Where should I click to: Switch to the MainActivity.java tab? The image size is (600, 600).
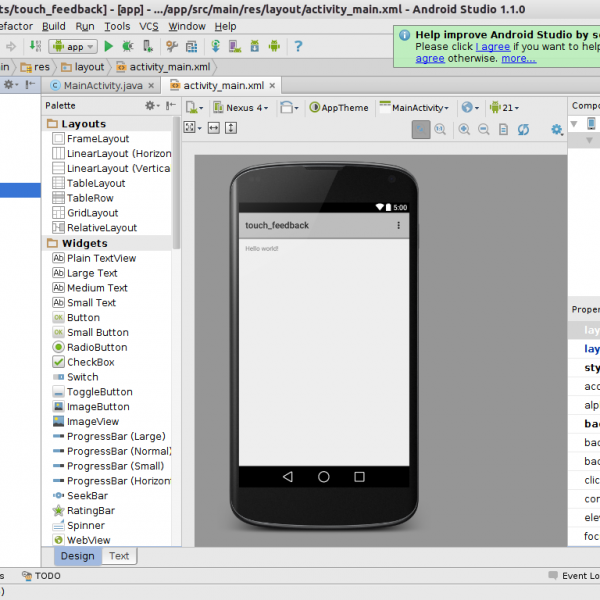[103, 86]
